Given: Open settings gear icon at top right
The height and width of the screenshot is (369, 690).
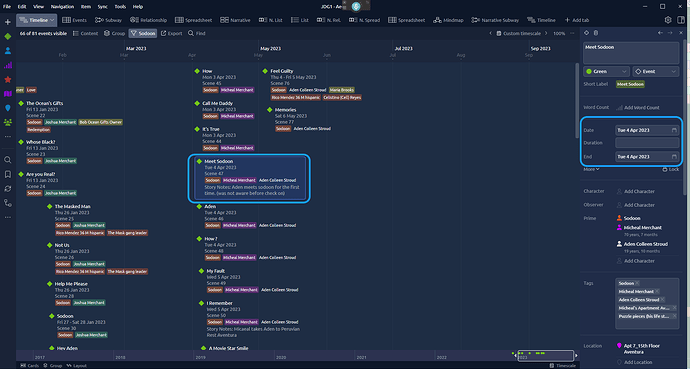Looking at the screenshot, I should (668, 20).
